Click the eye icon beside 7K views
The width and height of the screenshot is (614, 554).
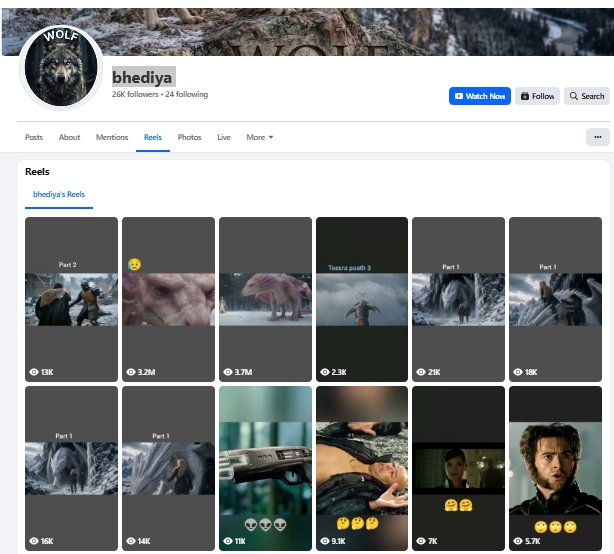[421, 541]
